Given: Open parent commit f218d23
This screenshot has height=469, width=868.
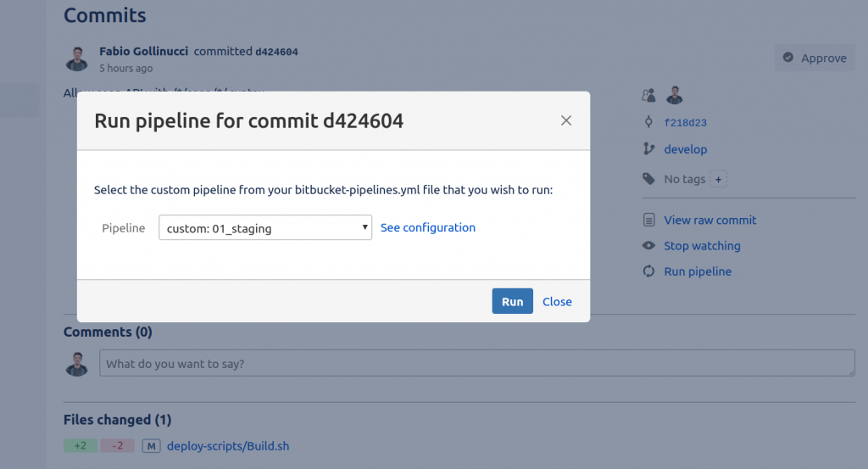Looking at the screenshot, I should click(685, 122).
